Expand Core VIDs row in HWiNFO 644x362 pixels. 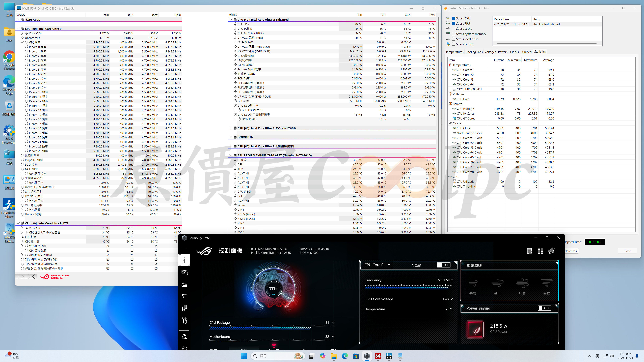(x=22, y=33)
